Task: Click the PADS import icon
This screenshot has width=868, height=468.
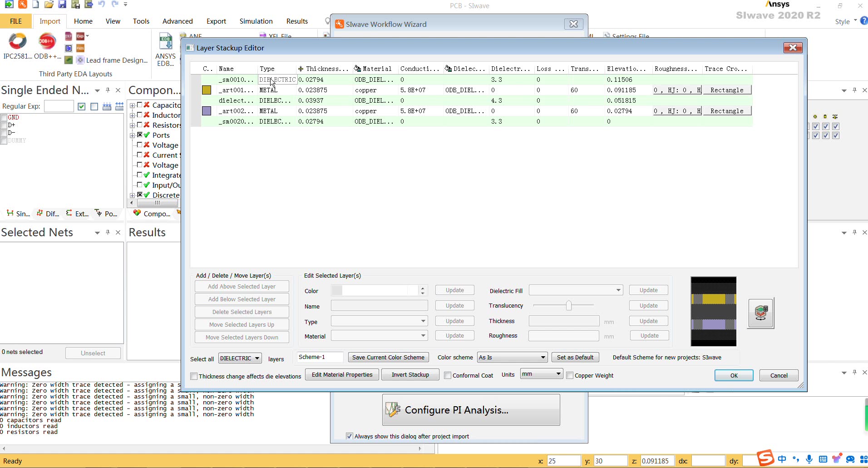Action: click(80, 48)
